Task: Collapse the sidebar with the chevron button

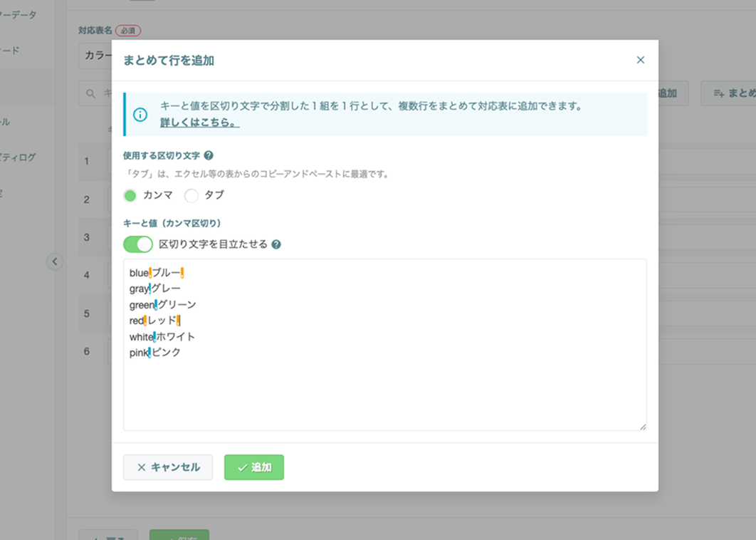Action: coord(55,261)
